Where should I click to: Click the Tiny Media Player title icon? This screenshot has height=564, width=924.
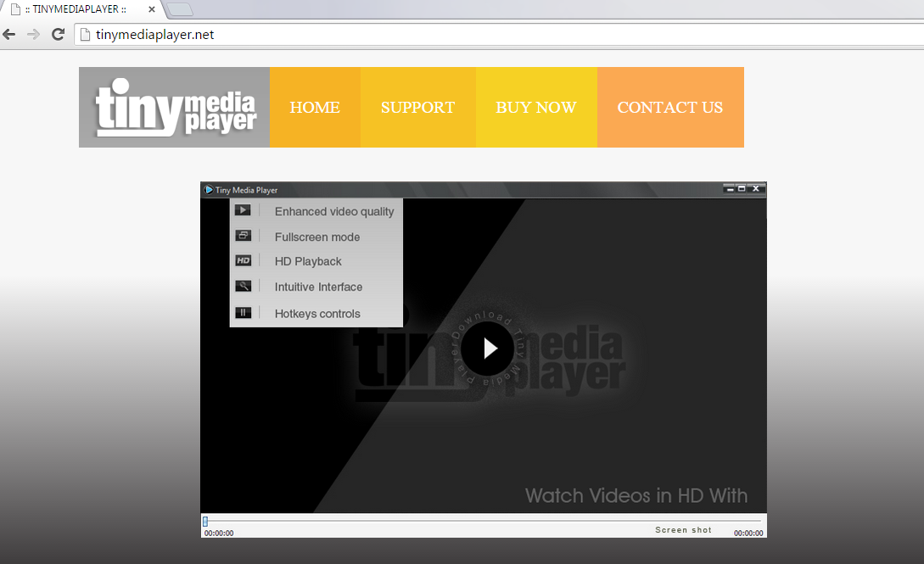click(209, 190)
